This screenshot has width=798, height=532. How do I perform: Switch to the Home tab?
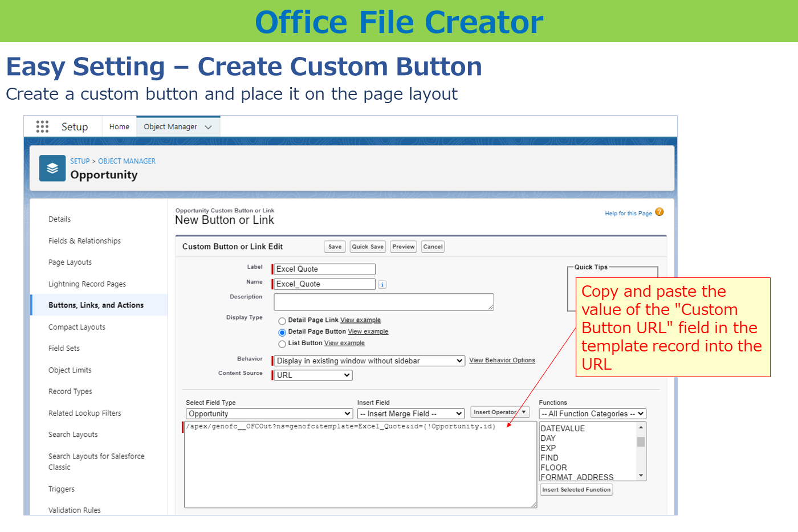(119, 126)
